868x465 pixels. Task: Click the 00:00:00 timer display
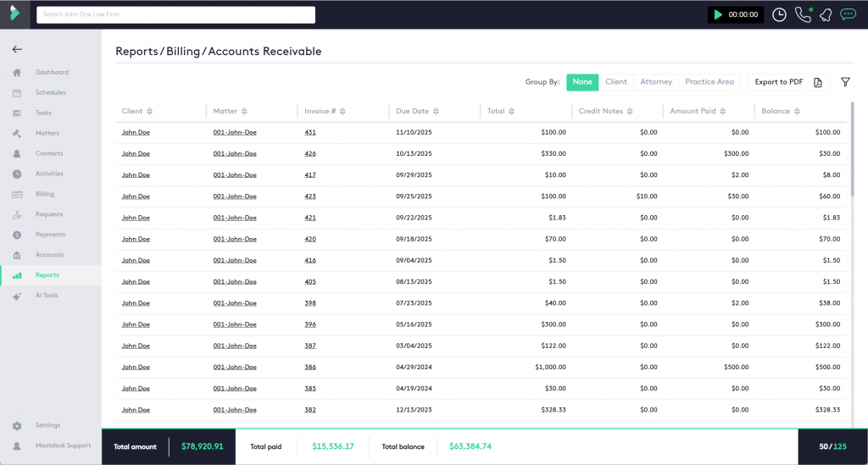(x=743, y=15)
